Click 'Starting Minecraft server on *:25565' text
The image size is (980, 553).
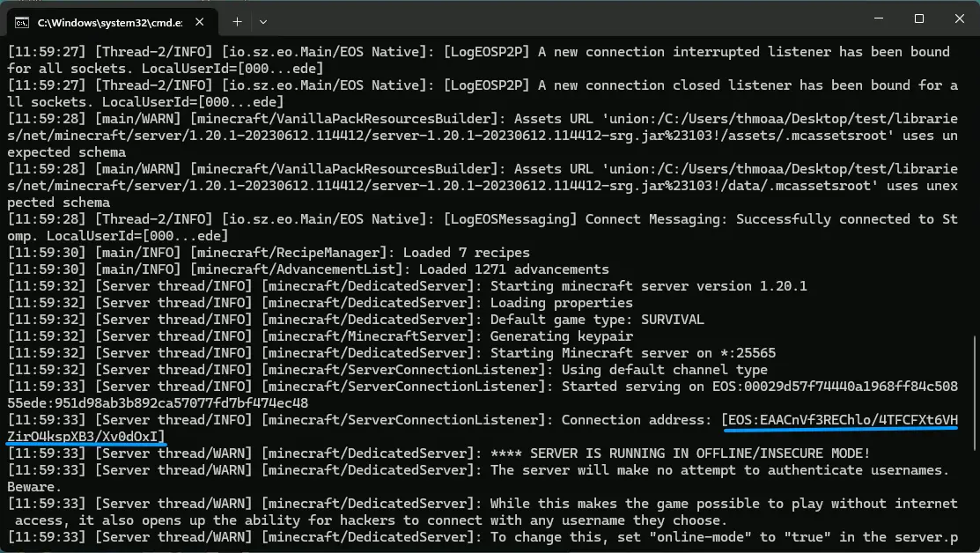pyautogui.click(x=632, y=353)
